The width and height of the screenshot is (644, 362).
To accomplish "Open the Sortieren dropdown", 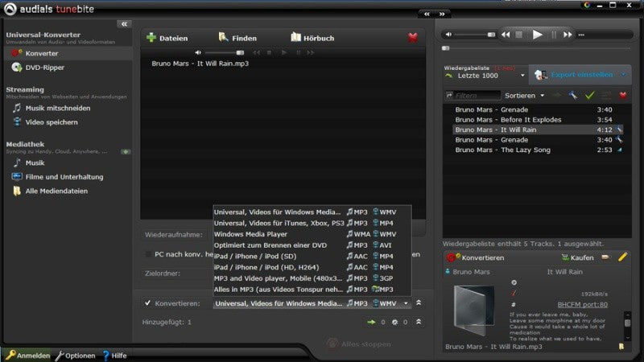I will tap(525, 96).
